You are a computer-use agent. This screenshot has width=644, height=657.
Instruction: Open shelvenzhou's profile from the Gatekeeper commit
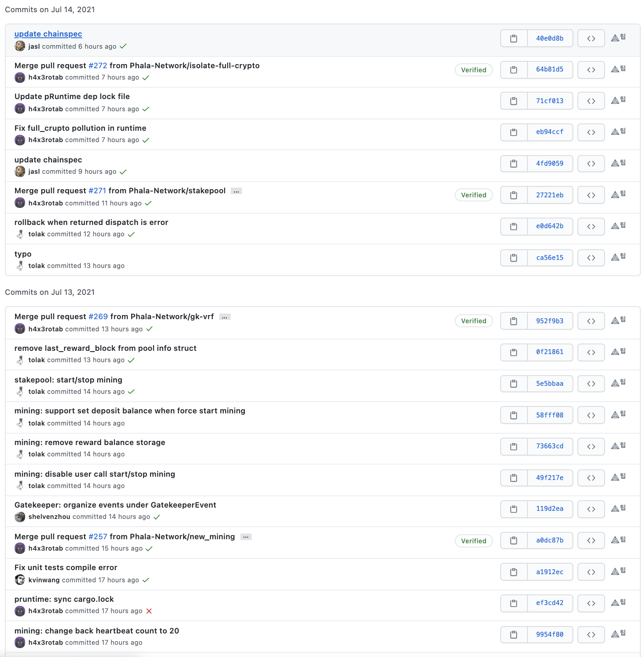pos(49,517)
